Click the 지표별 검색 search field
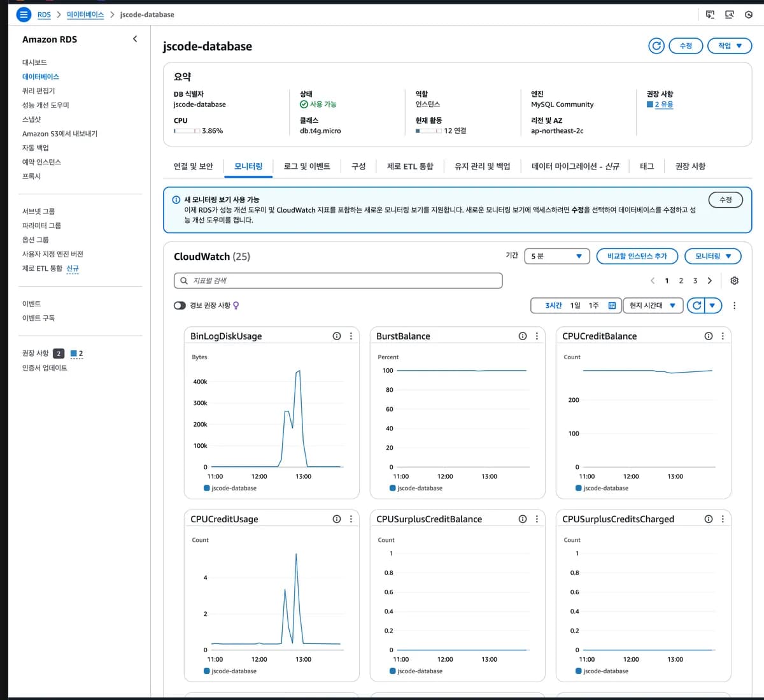Viewport: 764px width, 700px height. pos(338,281)
